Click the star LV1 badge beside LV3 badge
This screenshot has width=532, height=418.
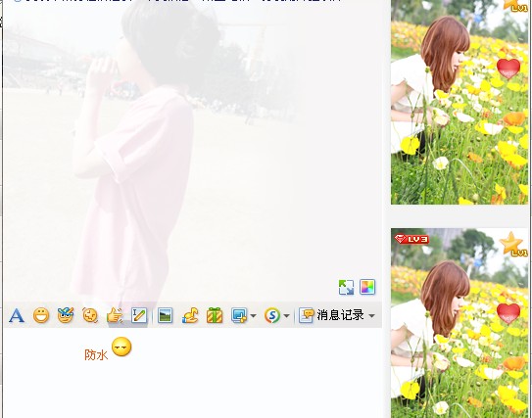[513, 245]
